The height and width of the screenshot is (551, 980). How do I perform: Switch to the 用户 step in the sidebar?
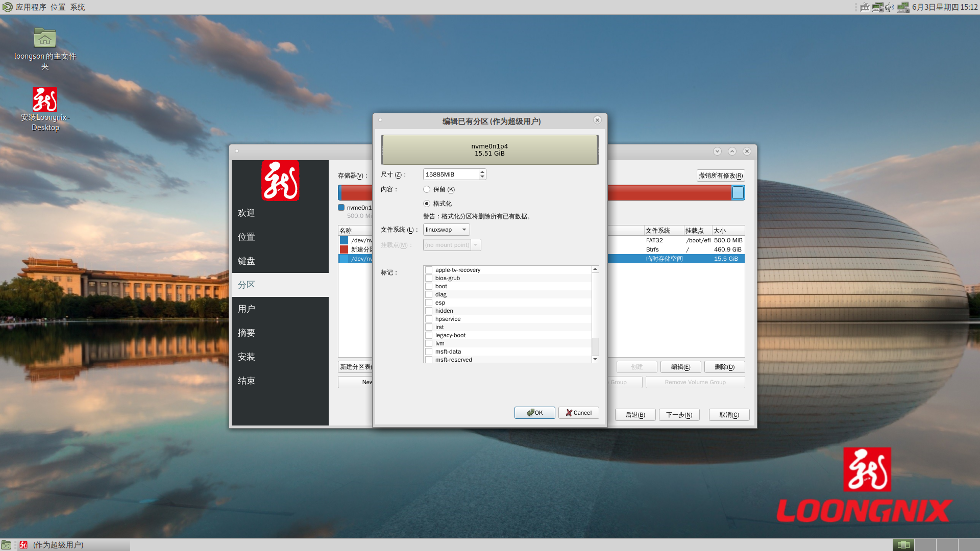point(247,308)
